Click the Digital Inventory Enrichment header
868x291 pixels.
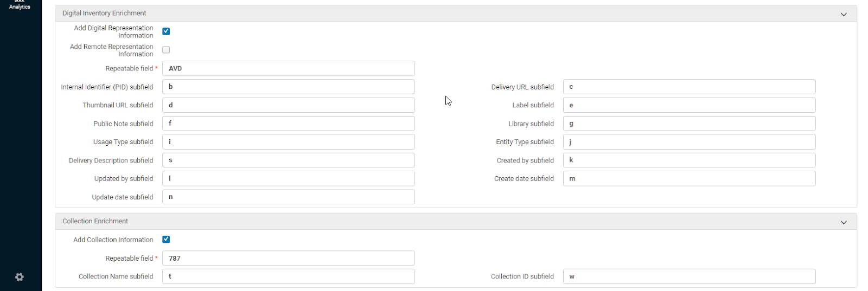104,13
